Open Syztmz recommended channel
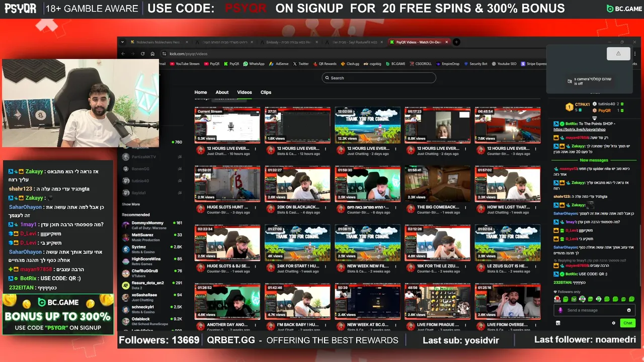This screenshot has height=362, width=644. 152,249
